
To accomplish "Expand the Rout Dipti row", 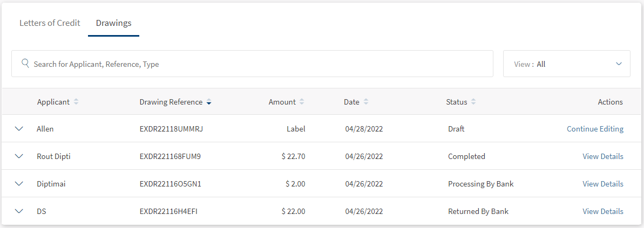I will [x=19, y=156].
